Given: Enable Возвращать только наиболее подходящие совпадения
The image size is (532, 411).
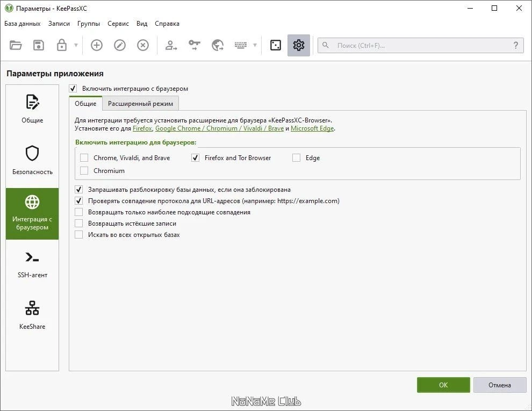Looking at the screenshot, I should 78,212.
